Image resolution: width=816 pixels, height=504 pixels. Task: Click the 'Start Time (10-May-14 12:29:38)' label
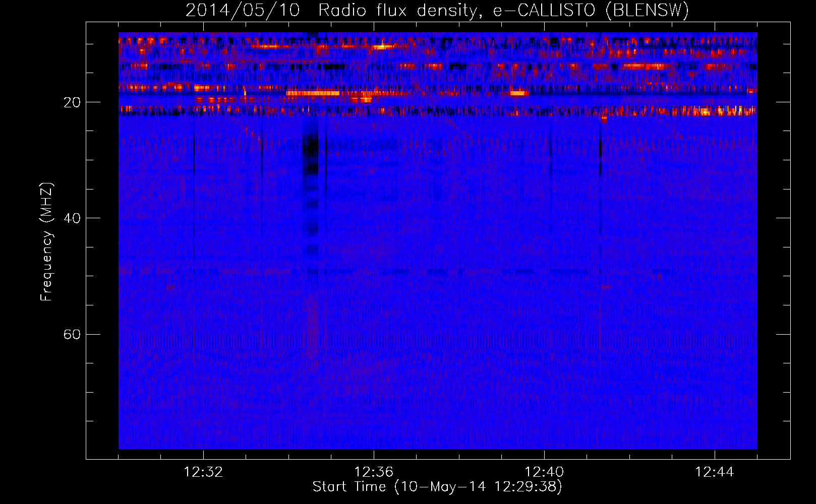(x=437, y=487)
